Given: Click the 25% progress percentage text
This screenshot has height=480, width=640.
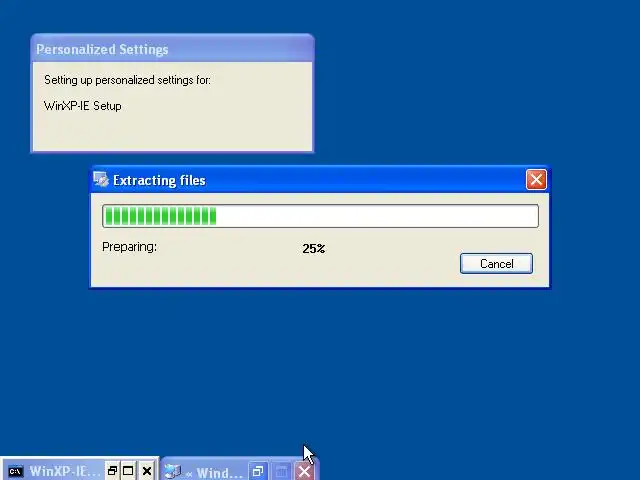Looking at the screenshot, I should [x=313, y=249].
